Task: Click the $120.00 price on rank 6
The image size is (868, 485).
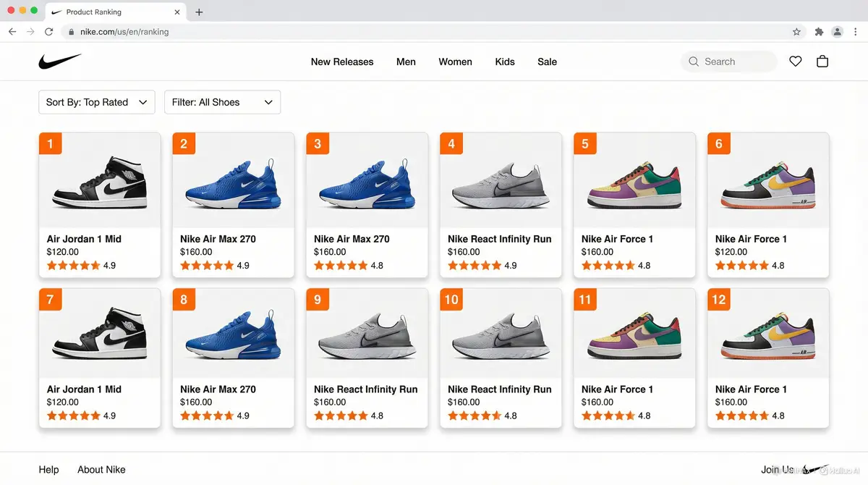Action: click(x=731, y=253)
